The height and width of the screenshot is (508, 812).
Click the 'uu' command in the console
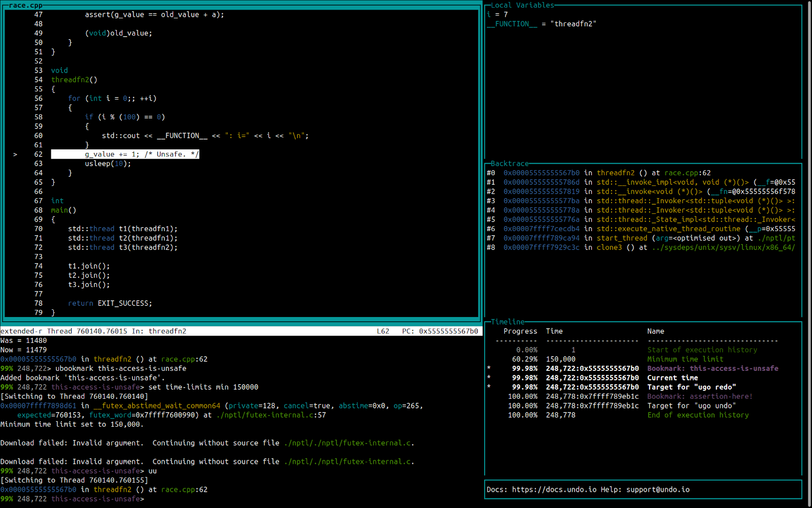click(152, 471)
